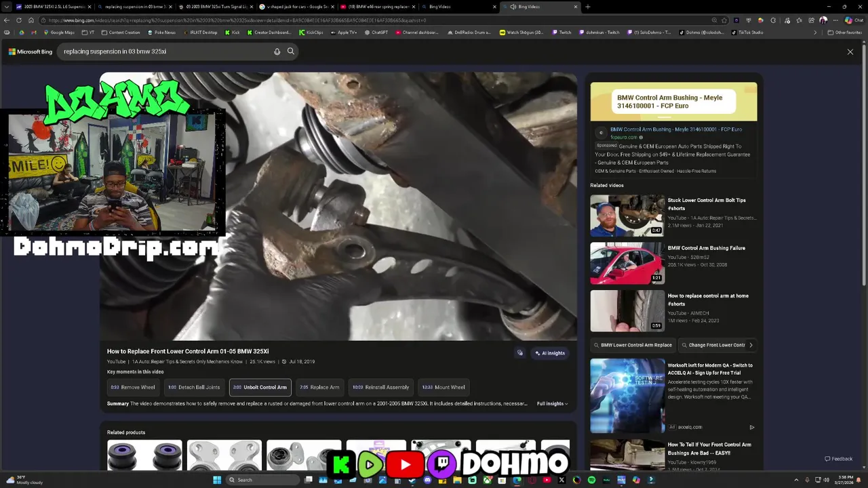
Task: Open the Twitch bookmark
Action: click(561, 33)
